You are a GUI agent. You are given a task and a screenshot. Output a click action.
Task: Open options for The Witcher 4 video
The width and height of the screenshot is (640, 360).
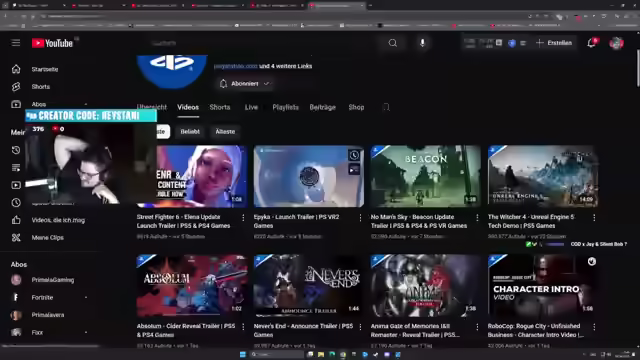594,218
